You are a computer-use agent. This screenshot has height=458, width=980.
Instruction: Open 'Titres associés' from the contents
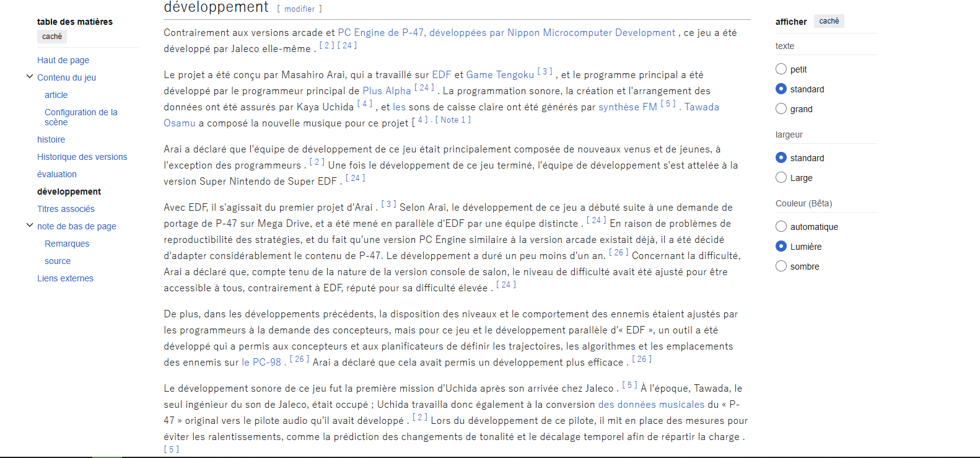click(x=66, y=209)
